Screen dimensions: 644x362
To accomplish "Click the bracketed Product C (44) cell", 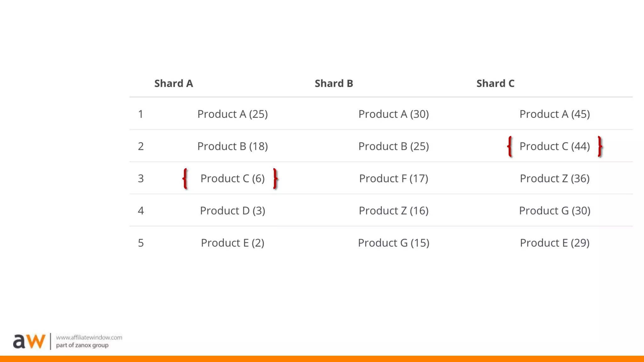I will point(554,146).
